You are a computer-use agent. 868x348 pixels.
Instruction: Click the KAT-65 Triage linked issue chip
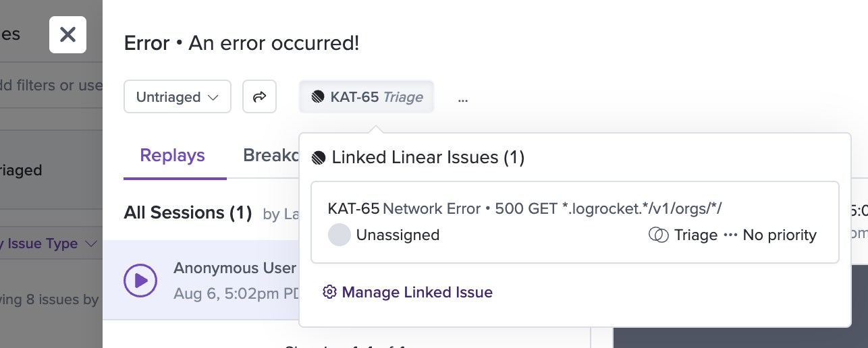coord(367,97)
